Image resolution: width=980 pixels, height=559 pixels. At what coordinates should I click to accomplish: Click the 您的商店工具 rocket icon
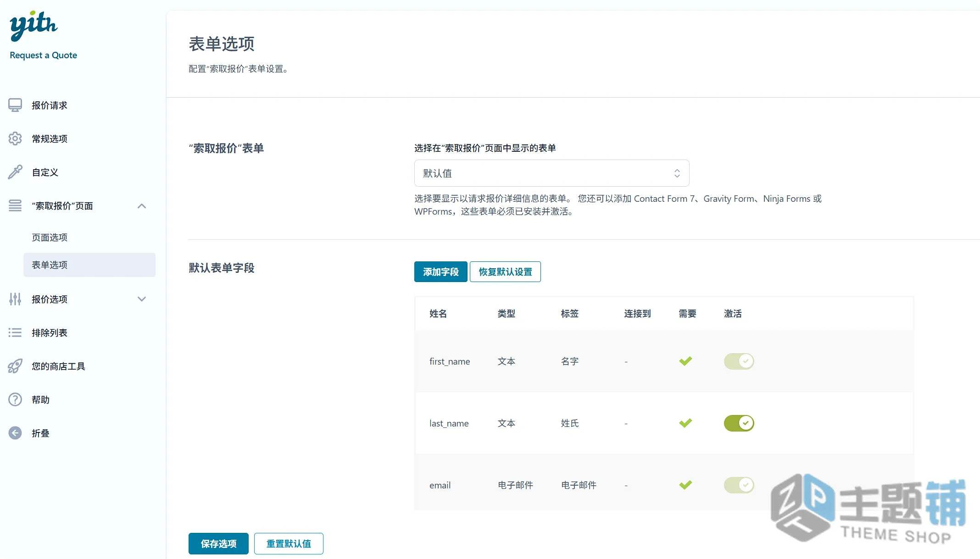pos(15,366)
